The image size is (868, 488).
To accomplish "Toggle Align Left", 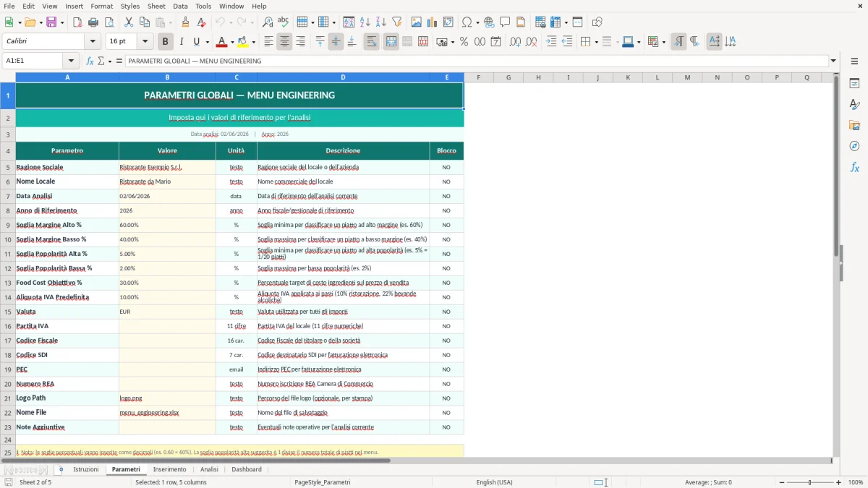I will tap(268, 42).
